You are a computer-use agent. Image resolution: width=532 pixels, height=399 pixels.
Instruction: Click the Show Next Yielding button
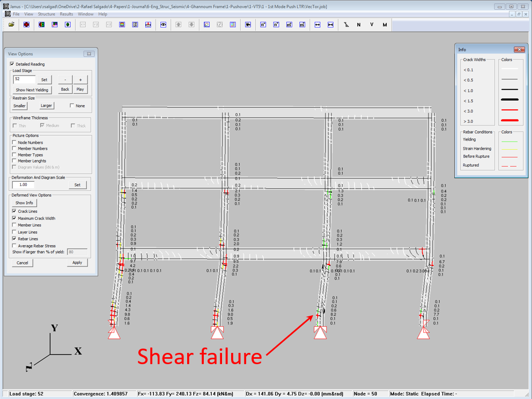click(32, 90)
